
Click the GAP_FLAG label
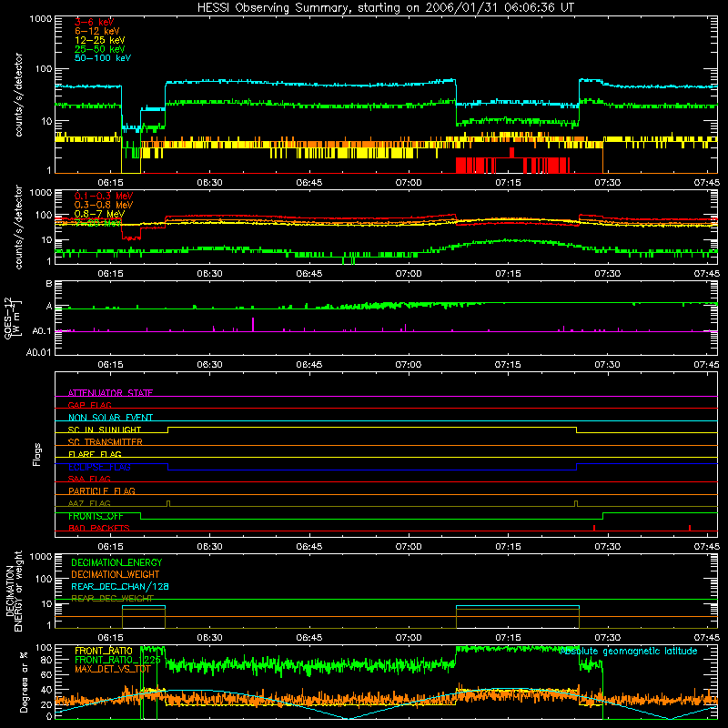pos(89,405)
